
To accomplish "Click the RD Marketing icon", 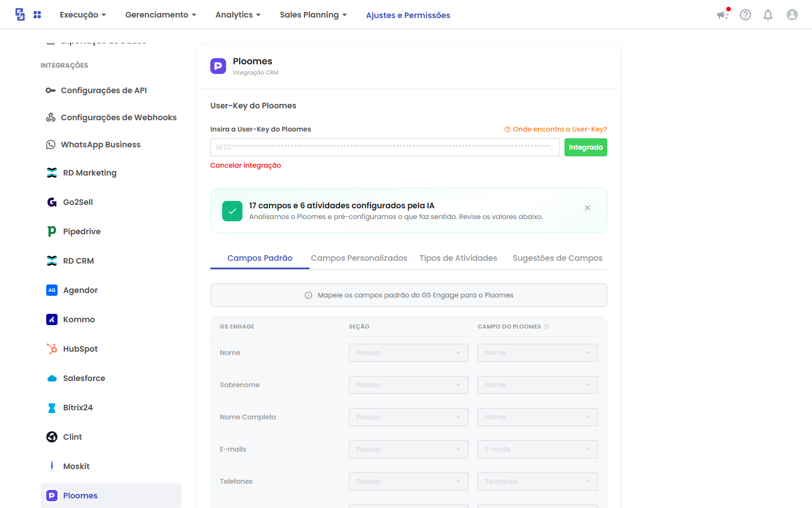I will [52, 173].
